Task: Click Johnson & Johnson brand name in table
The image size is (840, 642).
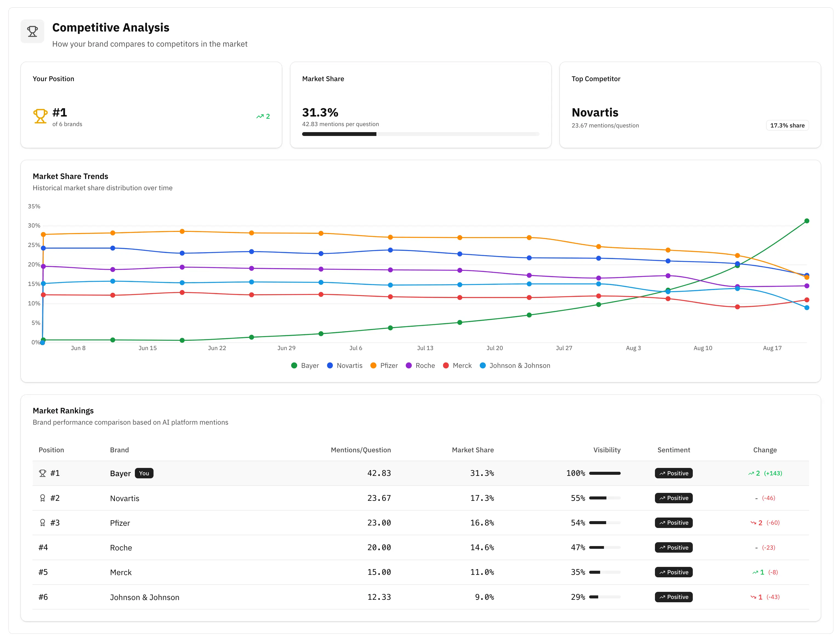Action: point(144,597)
